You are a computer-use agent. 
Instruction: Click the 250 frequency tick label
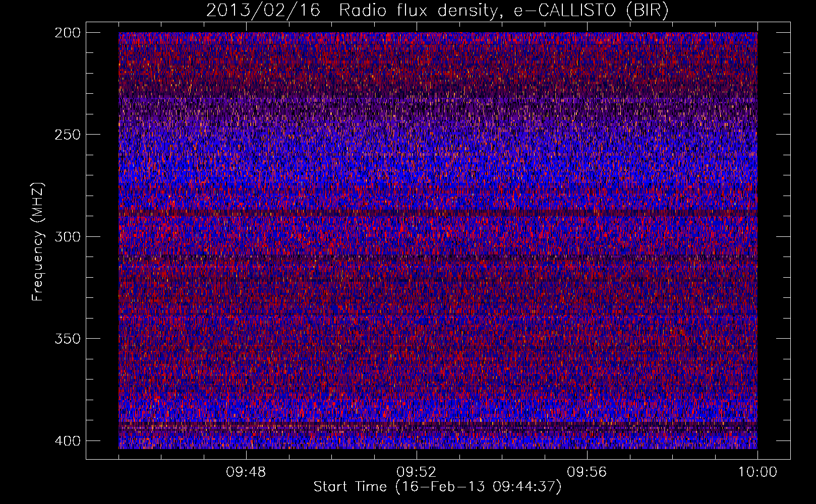pyautogui.click(x=68, y=135)
